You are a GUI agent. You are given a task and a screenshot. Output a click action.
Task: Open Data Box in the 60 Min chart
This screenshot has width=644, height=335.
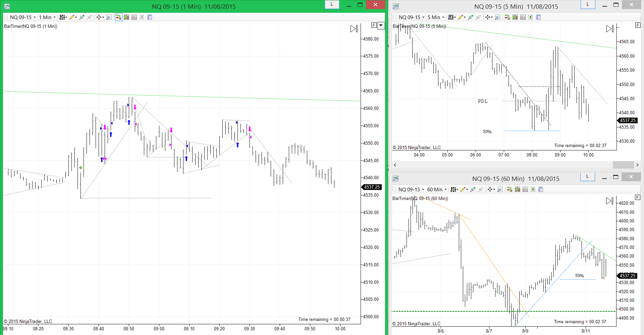click(x=541, y=189)
